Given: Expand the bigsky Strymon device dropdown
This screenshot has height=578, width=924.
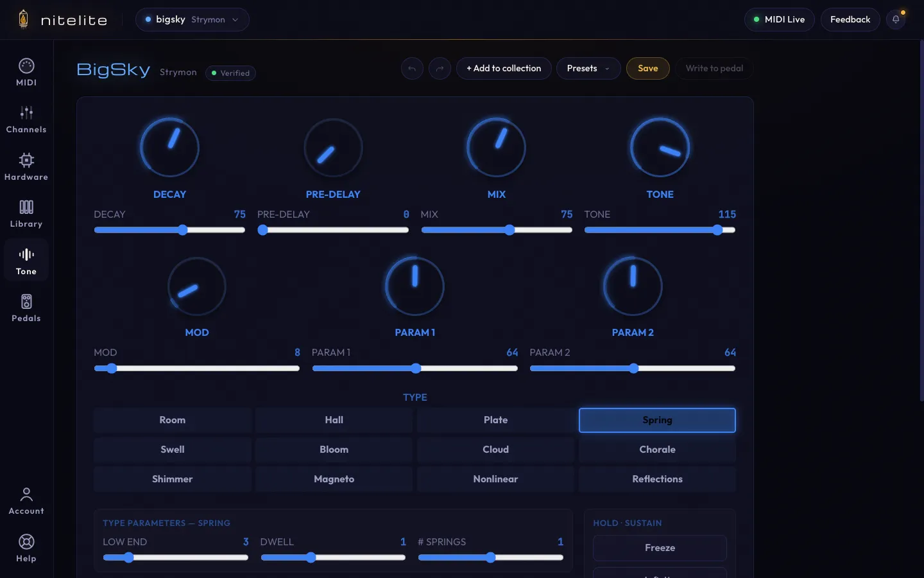Looking at the screenshot, I should click(x=192, y=19).
